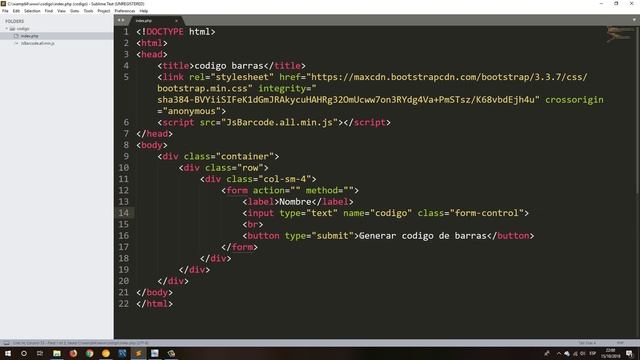Screen dimensions: 640x360
Task: Open Chrome from the taskbar
Action: (89, 353)
